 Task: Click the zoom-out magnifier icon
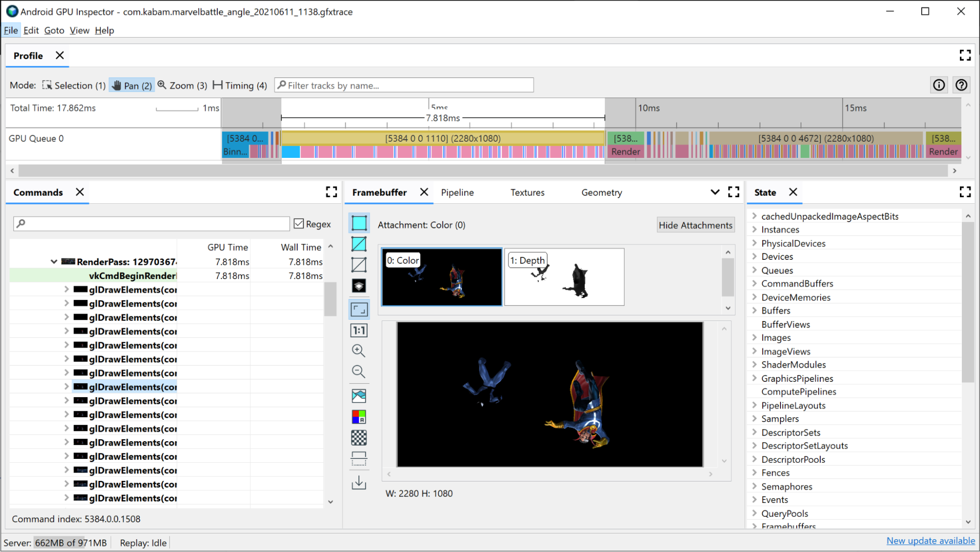[359, 372]
